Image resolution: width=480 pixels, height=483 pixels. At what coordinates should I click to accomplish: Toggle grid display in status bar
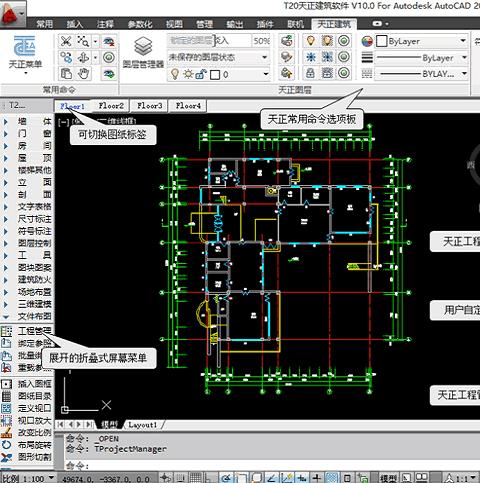[x=196, y=478]
